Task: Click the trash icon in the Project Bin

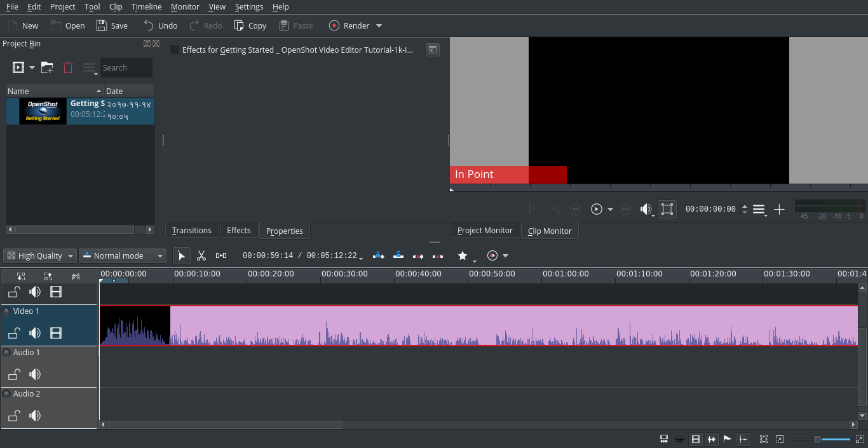Action: click(67, 67)
